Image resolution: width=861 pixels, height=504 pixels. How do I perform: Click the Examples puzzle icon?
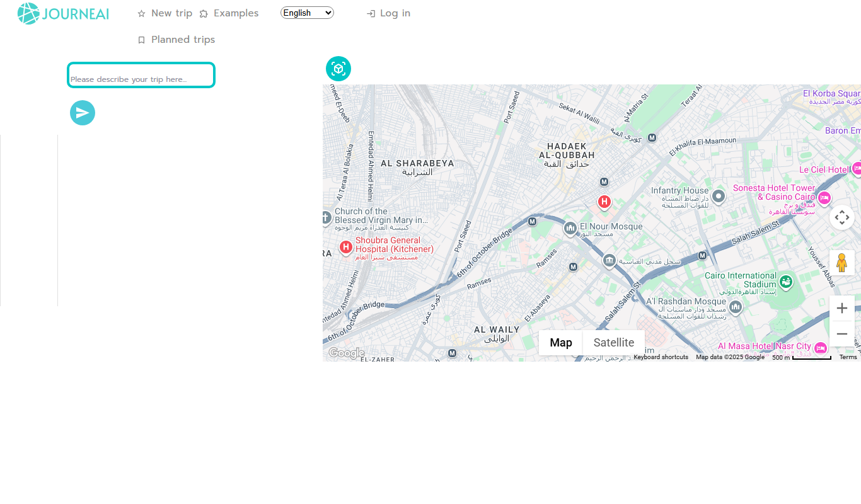(x=204, y=14)
